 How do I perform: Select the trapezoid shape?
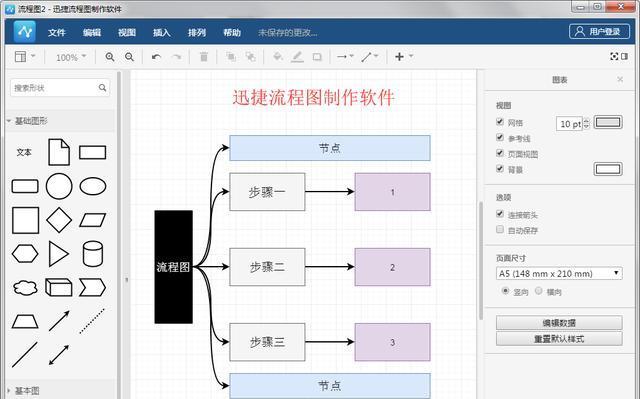pyautogui.click(x=25, y=321)
